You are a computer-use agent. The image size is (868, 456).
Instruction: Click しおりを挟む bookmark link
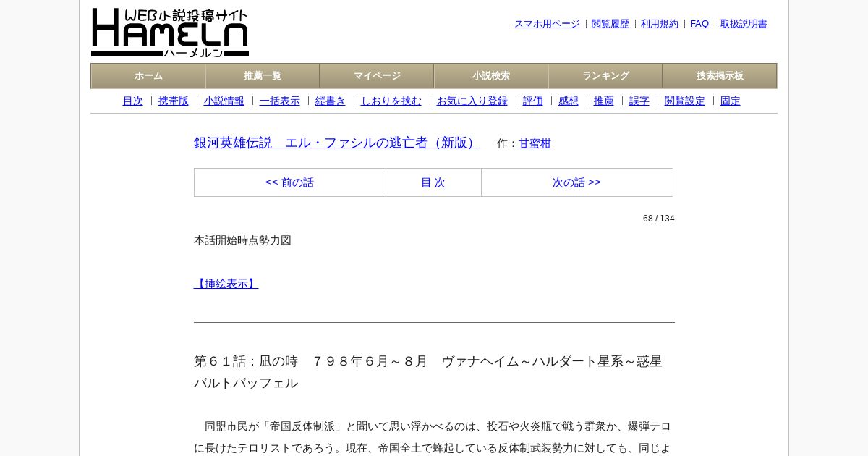click(x=391, y=101)
